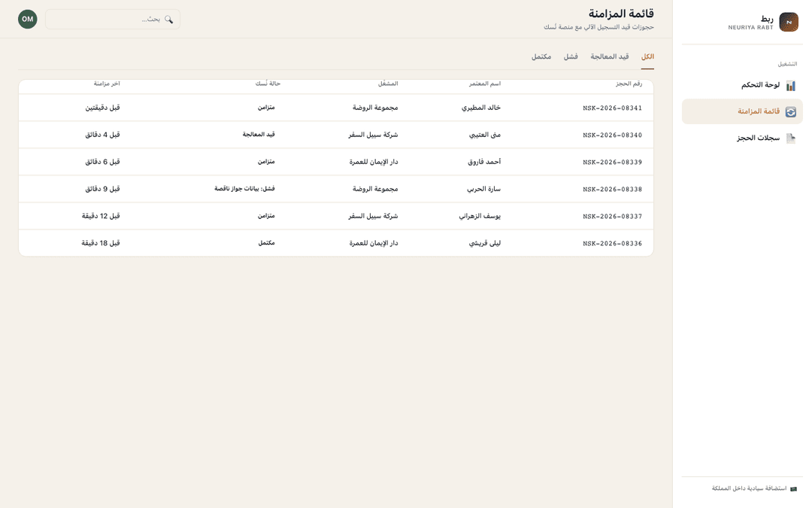
Task: Click sync time قبل 9 دقائق
Action: click(102, 189)
